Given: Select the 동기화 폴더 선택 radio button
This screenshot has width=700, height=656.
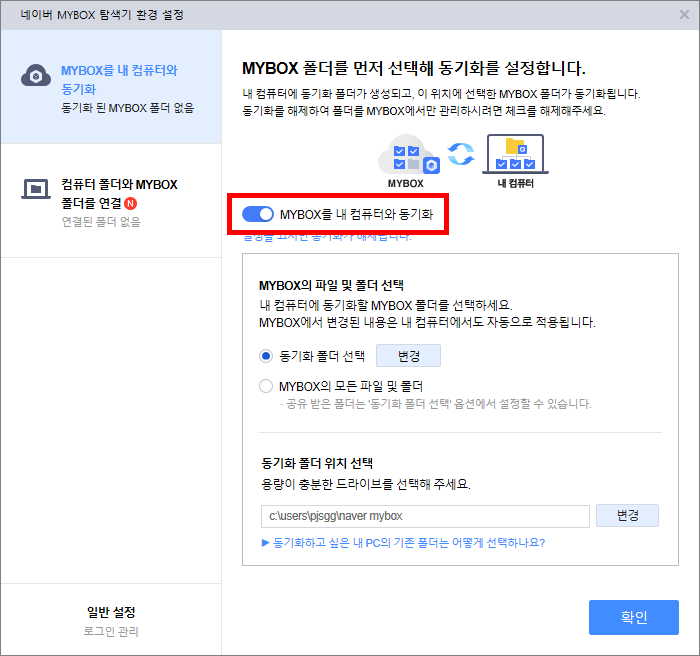Looking at the screenshot, I should (266, 356).
